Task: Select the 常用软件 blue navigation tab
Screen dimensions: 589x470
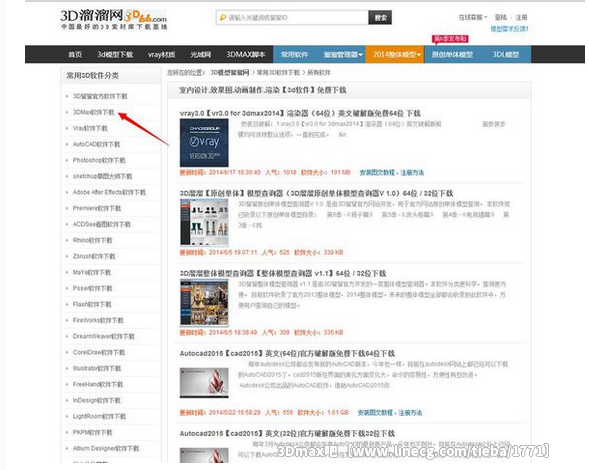Action: point(295,54)
